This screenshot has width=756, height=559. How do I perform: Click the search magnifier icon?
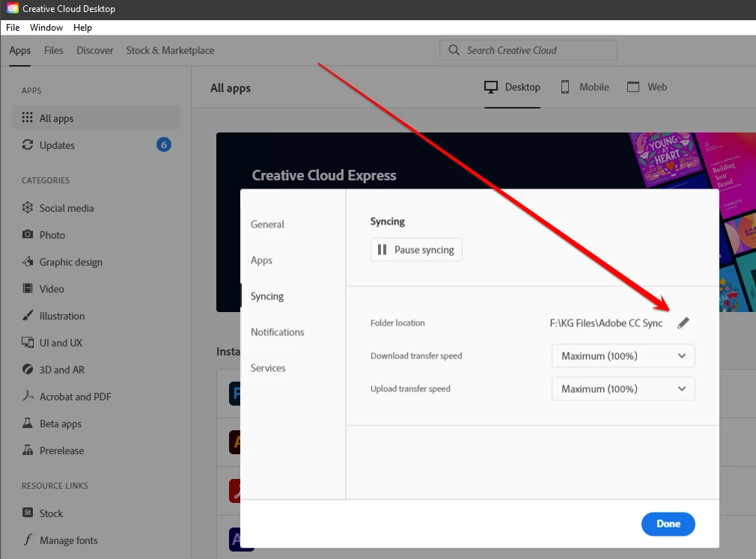click(454, 50)
